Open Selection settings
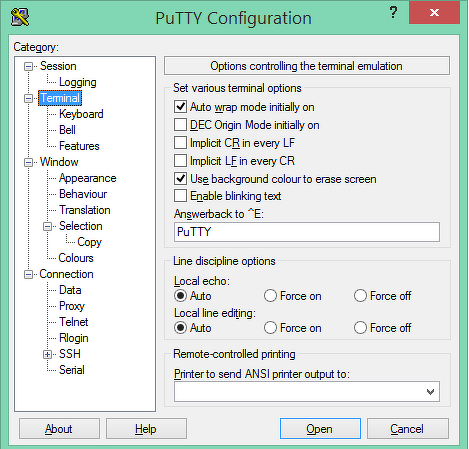The height and width of the screenshot is (449, 469). [x=81, y=226]
